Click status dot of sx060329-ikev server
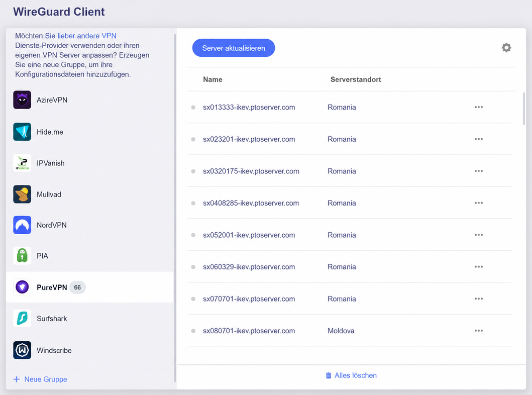Viewport: 532px width, 395px height. pyautogui.click(x=193, y=267)
